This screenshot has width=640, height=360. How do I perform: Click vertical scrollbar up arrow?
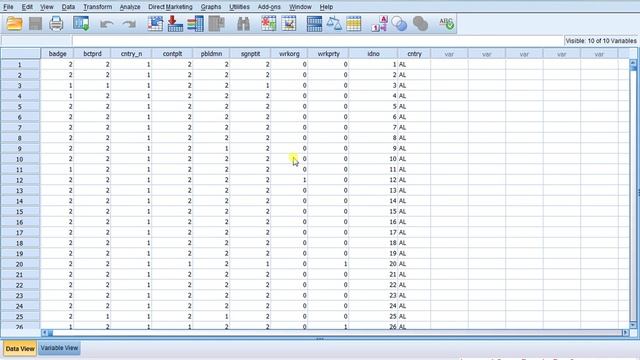[633, 63]
